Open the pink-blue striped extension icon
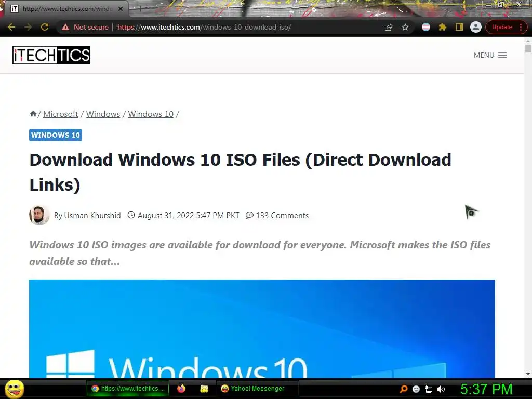The height and width of the screenshot is (399, 532). (x=426, y=27)
